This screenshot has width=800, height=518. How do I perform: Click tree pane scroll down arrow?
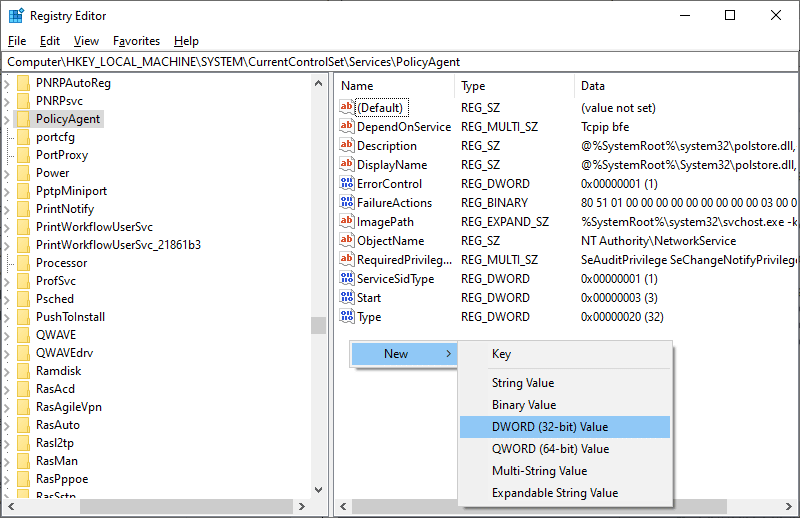318,490
